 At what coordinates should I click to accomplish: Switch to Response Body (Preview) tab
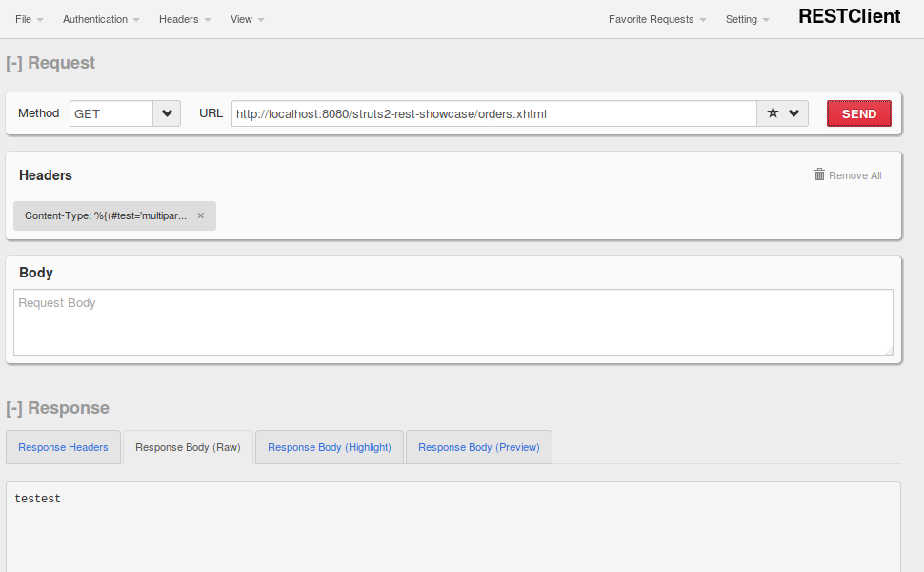click(x=479, y=447)
